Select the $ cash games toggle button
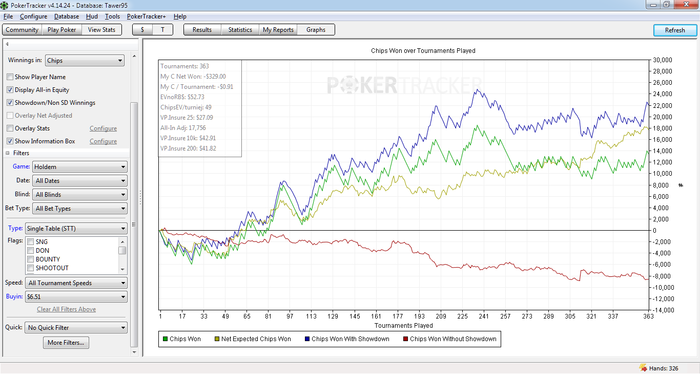Screen dimensions: 700x374 coord(142,30)
